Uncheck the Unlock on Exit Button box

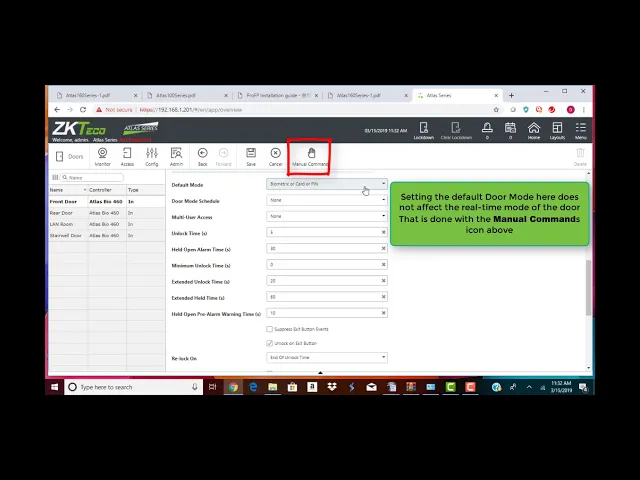pos(269,343)
